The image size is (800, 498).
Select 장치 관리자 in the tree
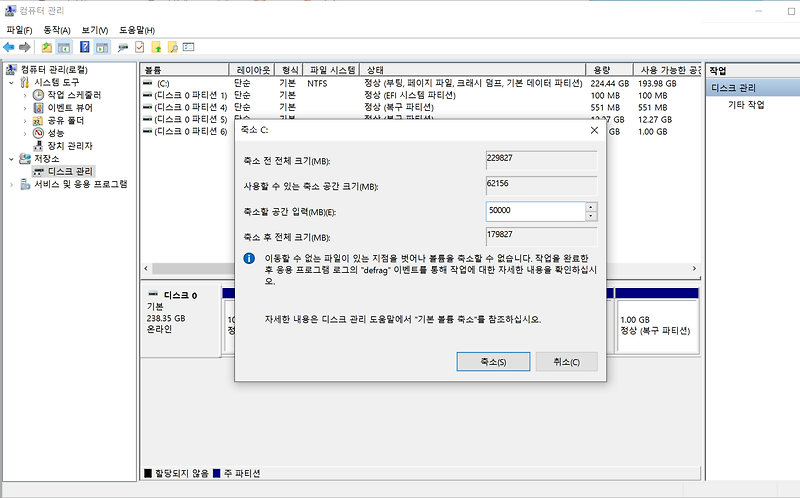(70, 146)
